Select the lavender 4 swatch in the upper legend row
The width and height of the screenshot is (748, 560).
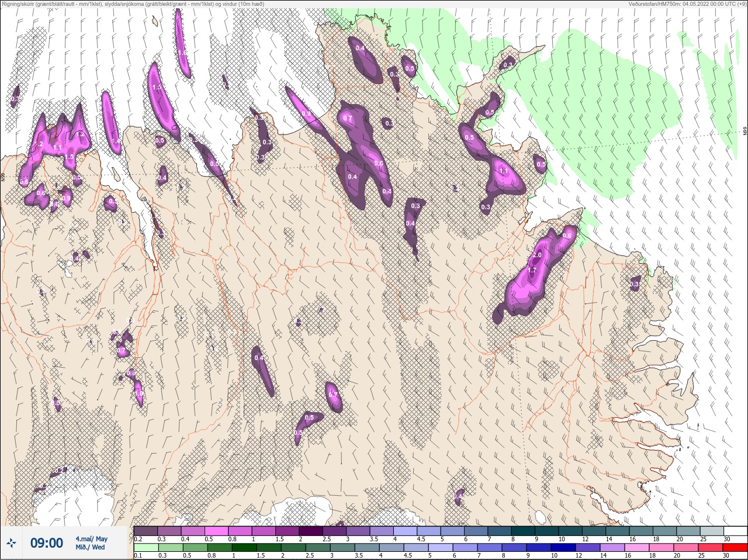pos(406,531)
